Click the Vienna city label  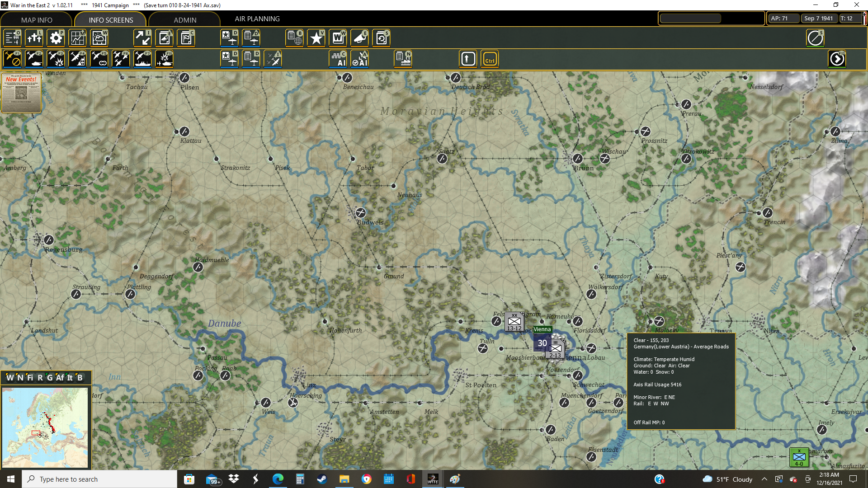[542, 329]
